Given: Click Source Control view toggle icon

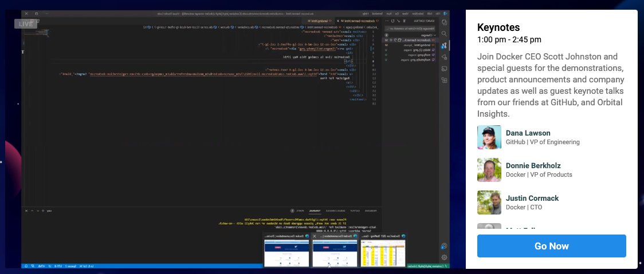Looking at the screenshot, I should point(404,21).
